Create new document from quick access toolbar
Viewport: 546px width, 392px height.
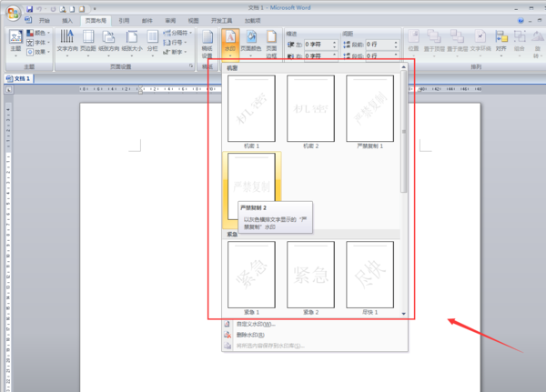72,9
